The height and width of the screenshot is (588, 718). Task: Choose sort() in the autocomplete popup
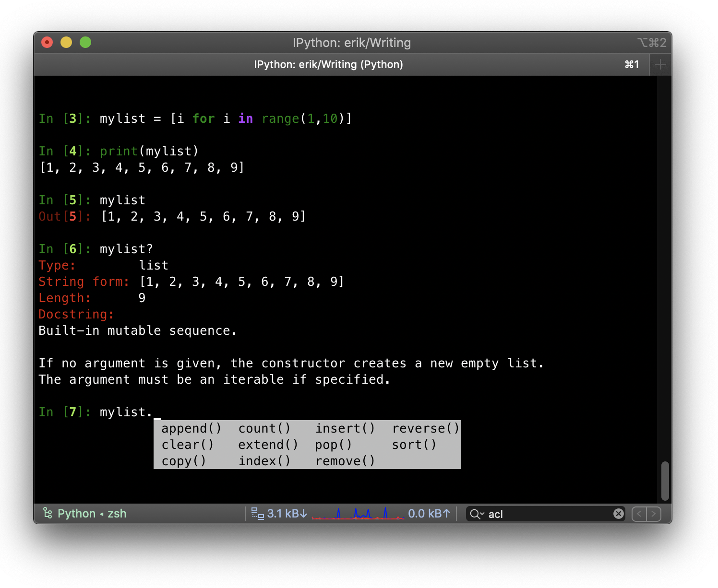pos(414,445)
